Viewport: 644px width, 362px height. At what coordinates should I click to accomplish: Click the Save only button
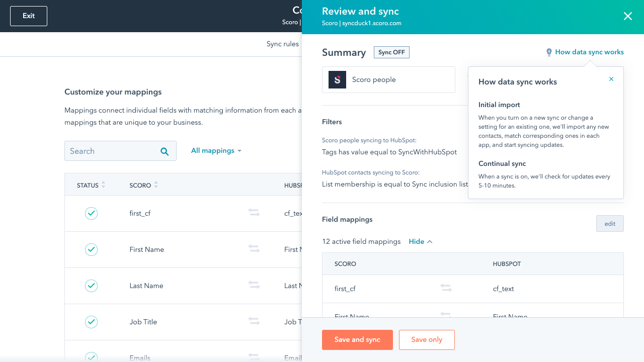point(427,340)
